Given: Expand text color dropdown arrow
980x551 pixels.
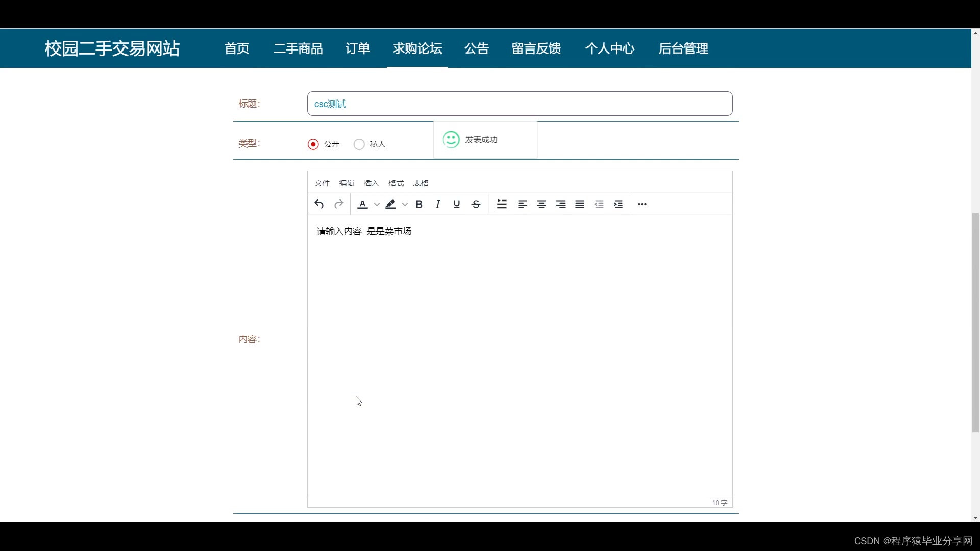Looking at the screenshot, I should coord(377,204).
